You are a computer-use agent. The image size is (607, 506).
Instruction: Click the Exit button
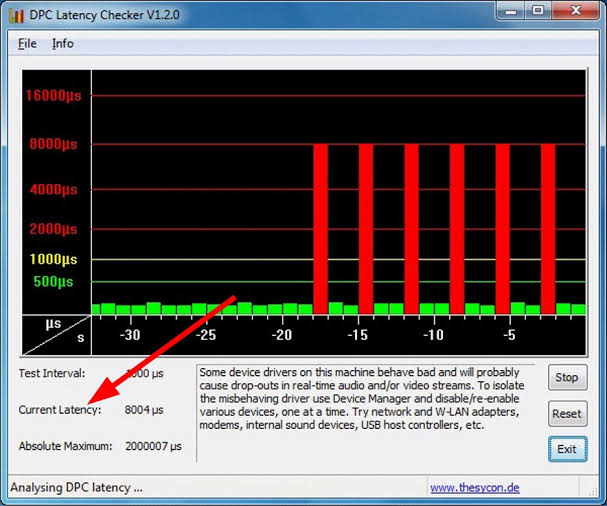click(567, 449)
